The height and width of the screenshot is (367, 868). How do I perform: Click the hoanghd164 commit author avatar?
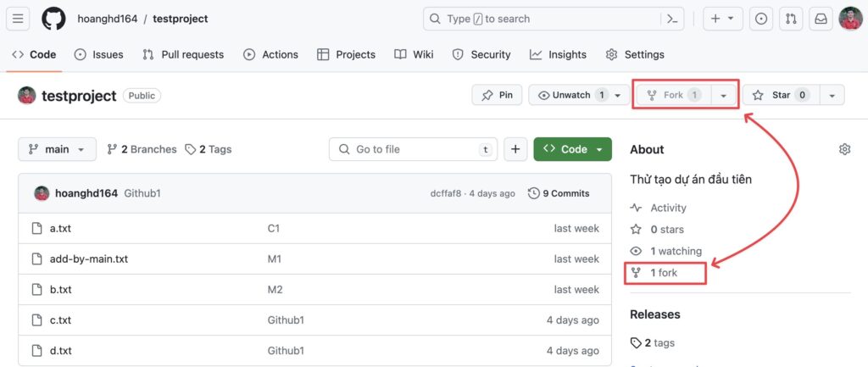42,193
